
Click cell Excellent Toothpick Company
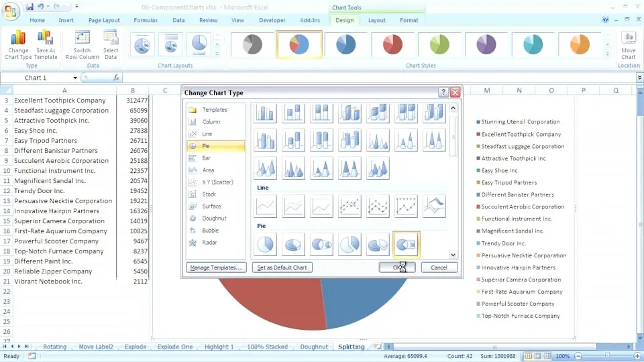pyautogui.click(x=64, y=101)
